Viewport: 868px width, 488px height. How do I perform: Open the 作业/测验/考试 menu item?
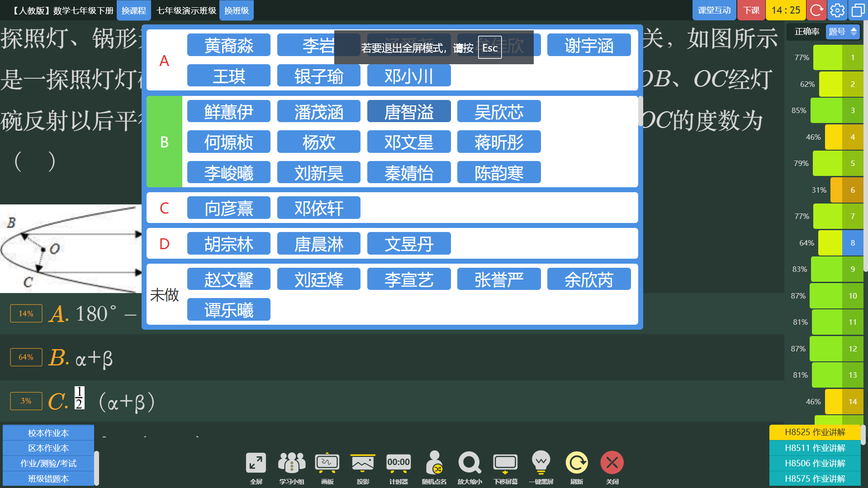(x=47, y=463)
